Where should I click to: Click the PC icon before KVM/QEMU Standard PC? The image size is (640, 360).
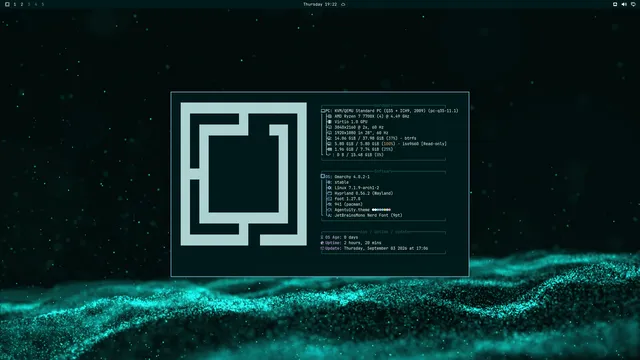point(323,111)
